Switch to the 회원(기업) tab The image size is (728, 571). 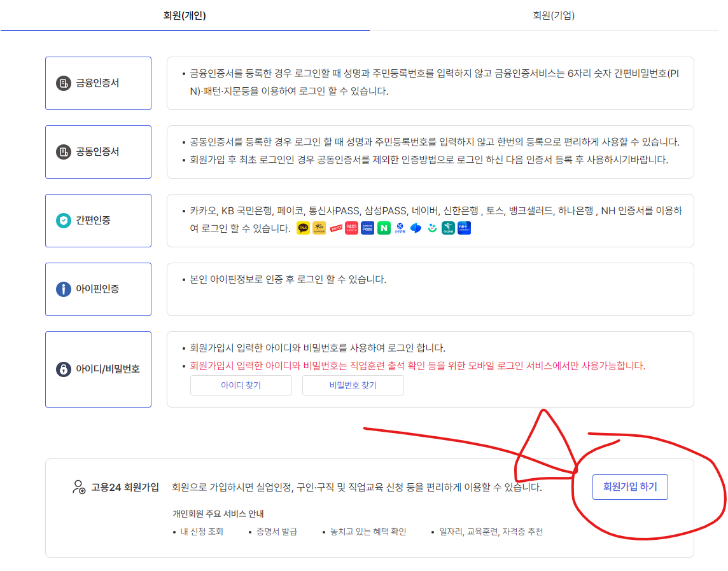(554, 15)
